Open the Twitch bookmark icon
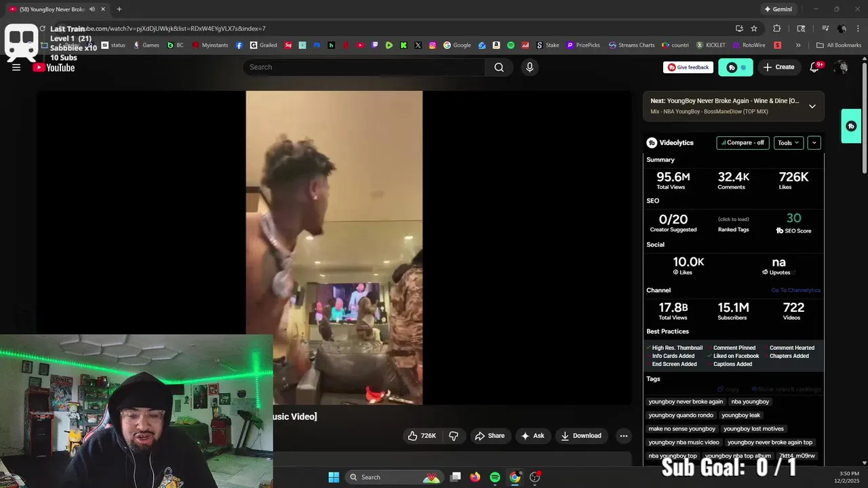This screenshot has width=868, height=488. tap(375, 45)
